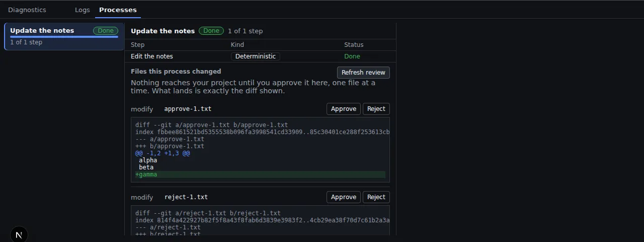Click the alpha line in the diff

[x=148, y=160]
